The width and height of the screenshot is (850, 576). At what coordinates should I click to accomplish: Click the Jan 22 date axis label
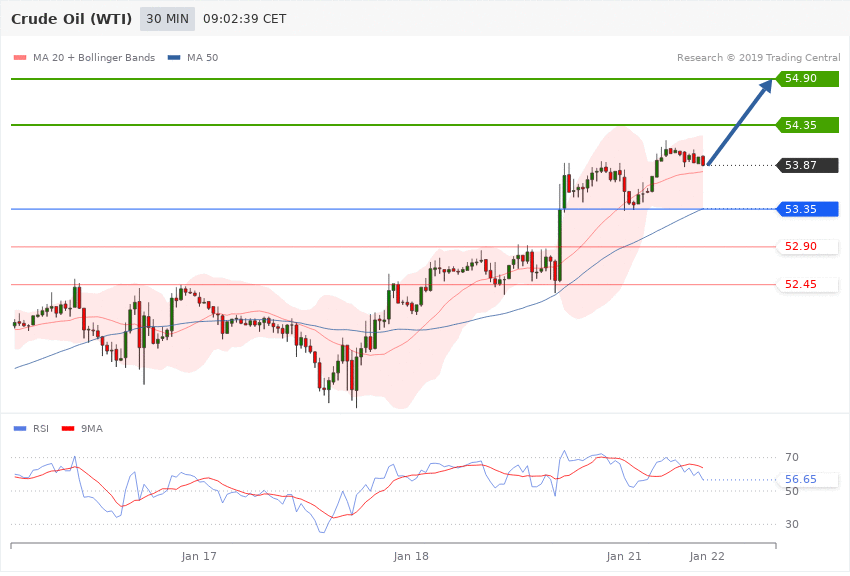coord(707,556)
